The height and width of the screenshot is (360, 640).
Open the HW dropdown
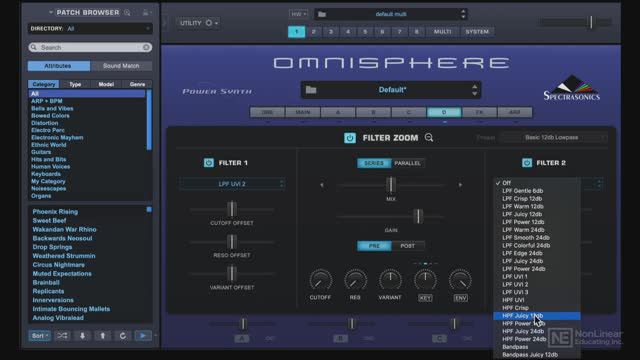298,14
